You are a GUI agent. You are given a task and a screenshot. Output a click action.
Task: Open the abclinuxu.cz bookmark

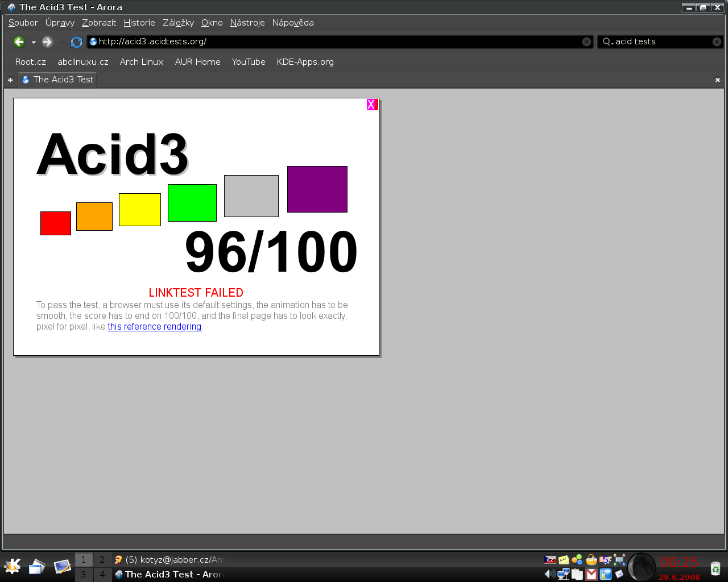83,62
